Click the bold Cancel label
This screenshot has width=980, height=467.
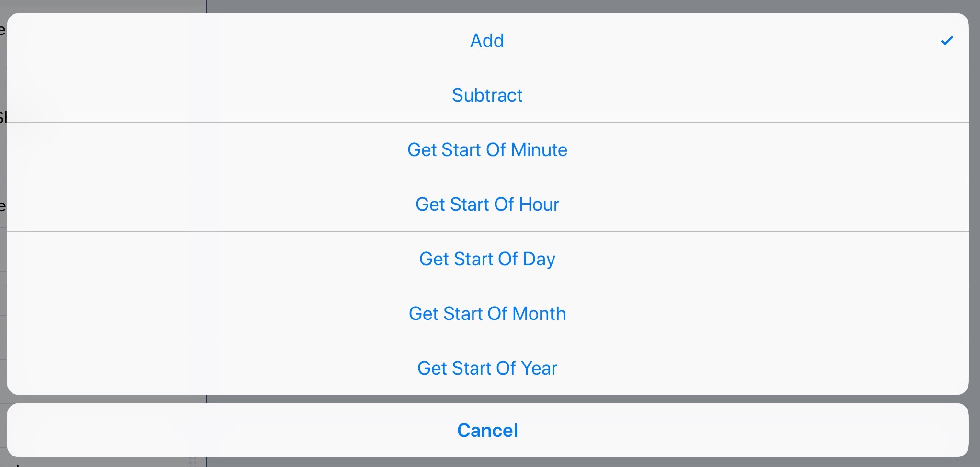[x=488, y=430]
